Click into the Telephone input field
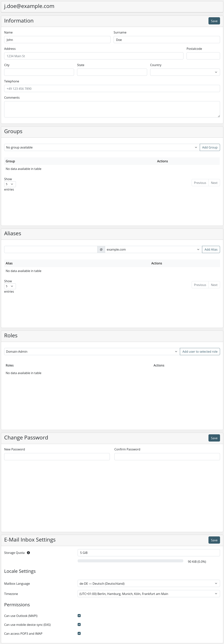 [112, 88]
